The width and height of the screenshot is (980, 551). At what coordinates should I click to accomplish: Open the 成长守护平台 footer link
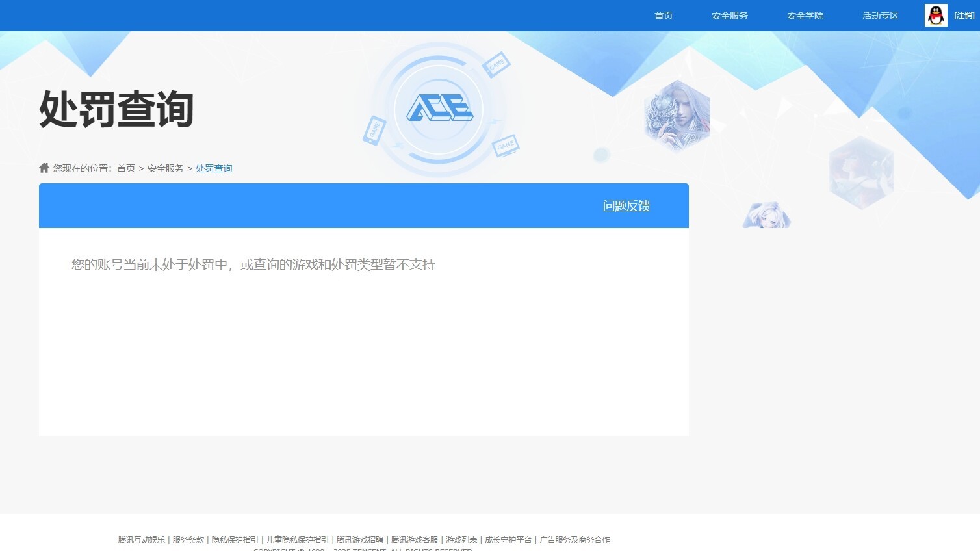pos(508,540)
